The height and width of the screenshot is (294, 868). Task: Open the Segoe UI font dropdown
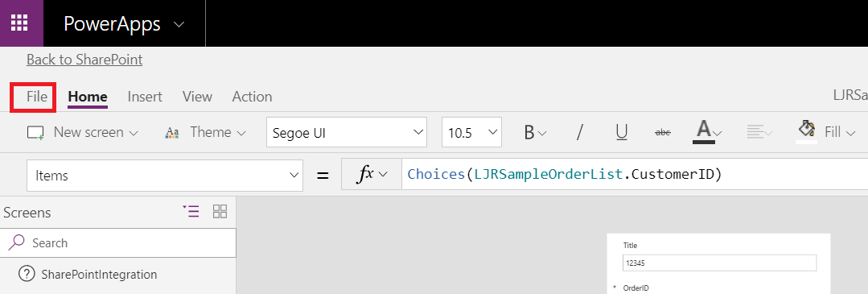pos(347,133)
